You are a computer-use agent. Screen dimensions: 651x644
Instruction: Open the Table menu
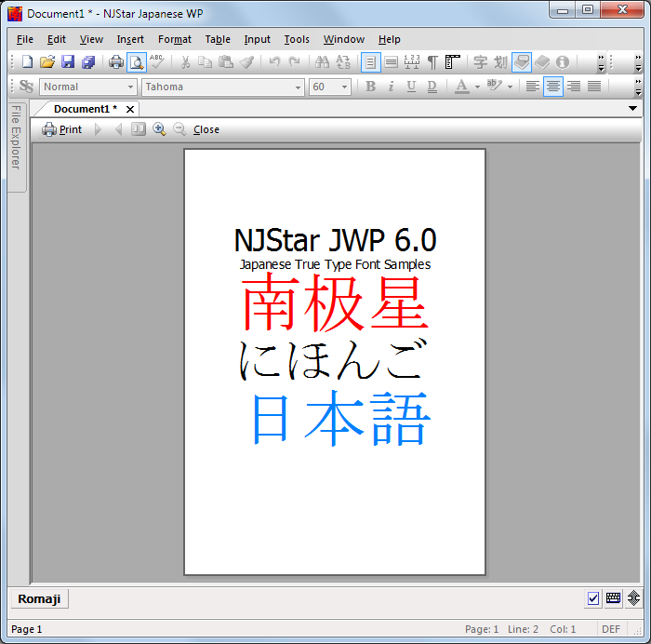coord(218,39)
